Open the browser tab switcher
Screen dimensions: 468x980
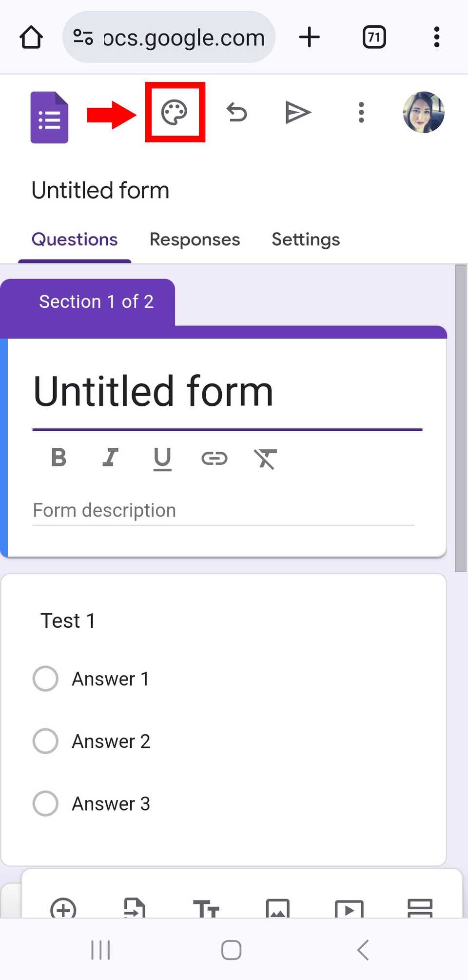click(x=373, y=37)
